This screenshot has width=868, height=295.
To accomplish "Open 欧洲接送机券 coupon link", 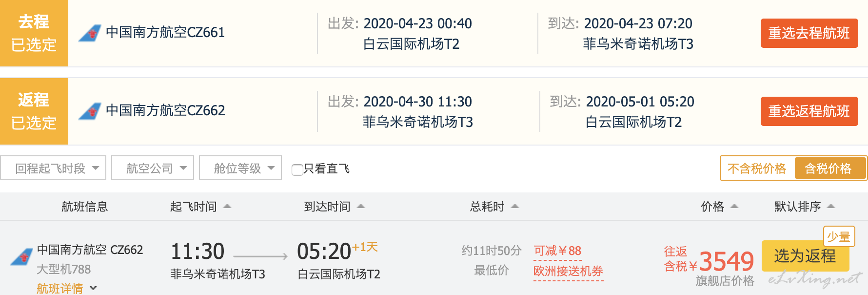I will click(x=569, y=271).
